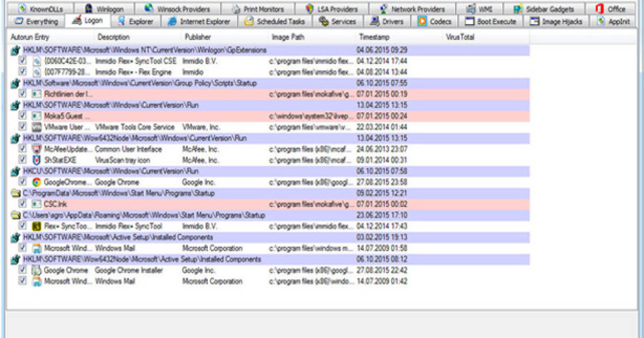Click the icon of the Richtlinien der l... entry
This screenshot has height=338, width=644.
click(36, 94)
